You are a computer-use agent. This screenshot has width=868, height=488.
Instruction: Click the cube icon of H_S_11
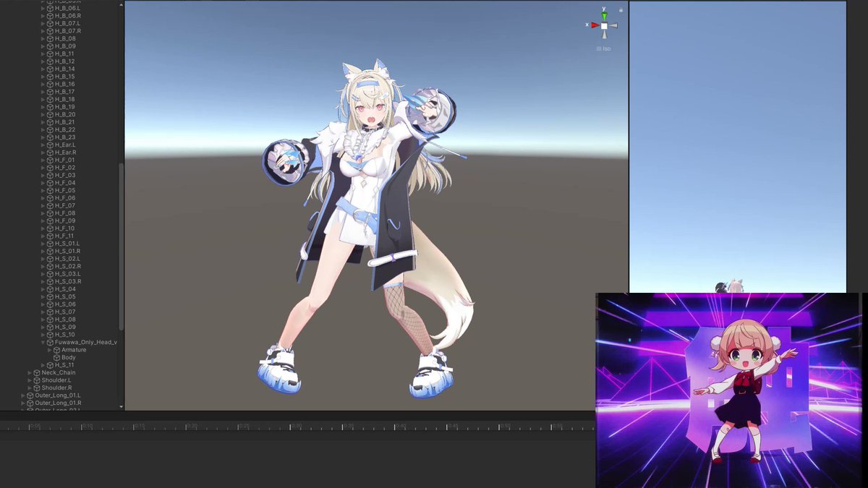(50, 365)
